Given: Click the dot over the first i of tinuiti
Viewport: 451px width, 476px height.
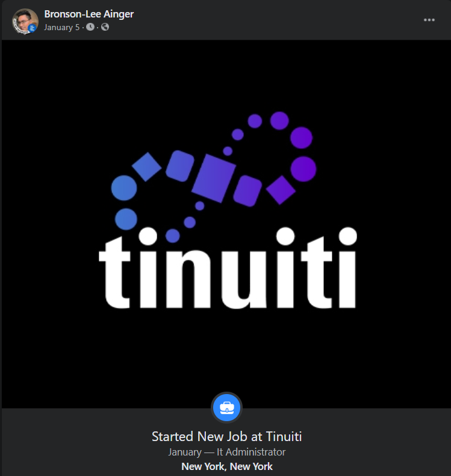Looking at the screenshot, I should 148,236.
